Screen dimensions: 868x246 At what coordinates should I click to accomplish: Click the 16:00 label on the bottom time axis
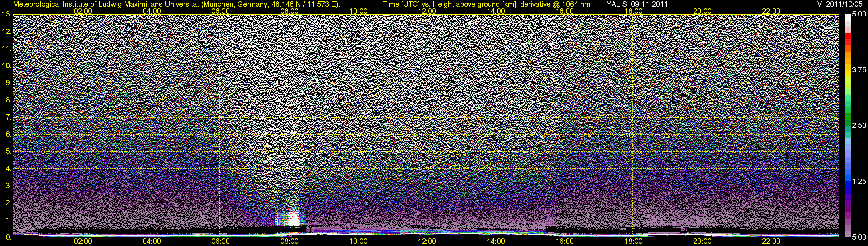pyautogui.click(x=565, y=241)
